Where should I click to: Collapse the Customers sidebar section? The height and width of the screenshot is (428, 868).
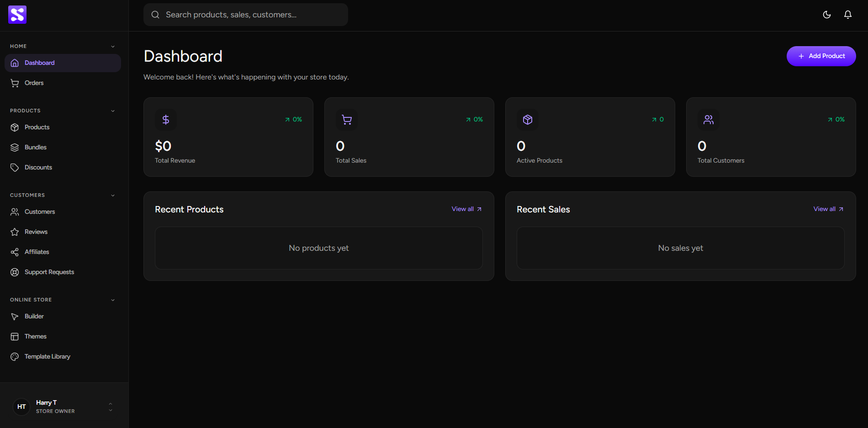[x=113, y=196]
